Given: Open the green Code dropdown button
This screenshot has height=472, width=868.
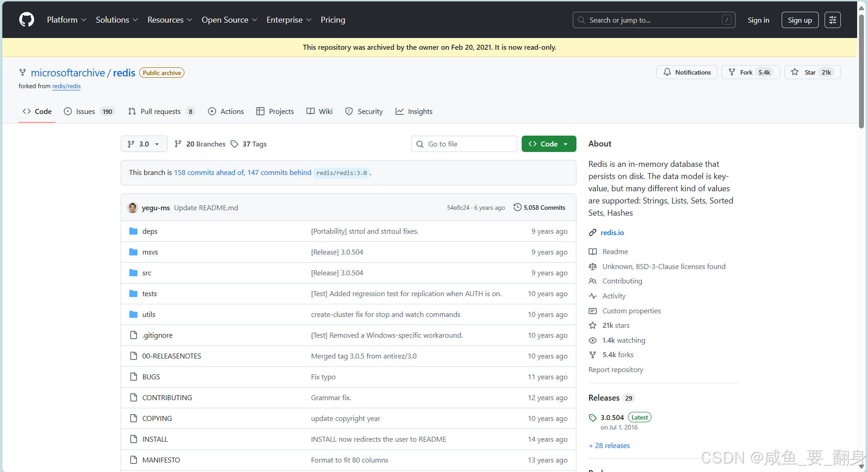Looking at the screenshot, I should pos(549,144).
